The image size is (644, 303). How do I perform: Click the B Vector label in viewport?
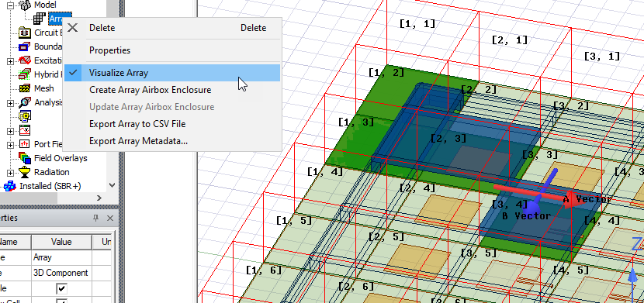coord(526,215)
